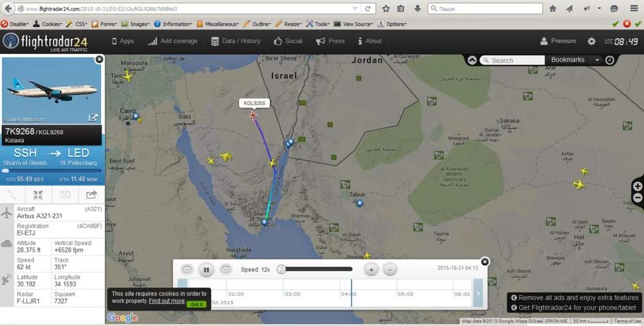Viewport: 644px width, 326px height.
Task: Click the center-on-aircraft icon
Action: (38, 195)
